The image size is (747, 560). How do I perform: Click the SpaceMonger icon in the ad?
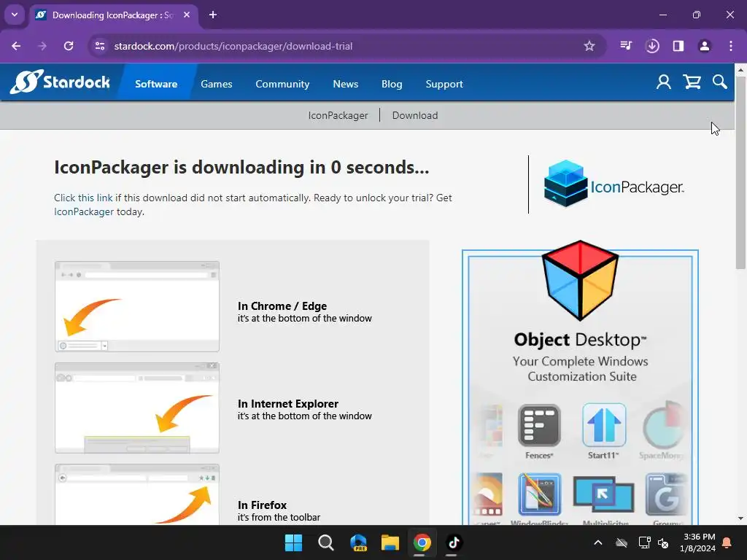pos(664,425)
